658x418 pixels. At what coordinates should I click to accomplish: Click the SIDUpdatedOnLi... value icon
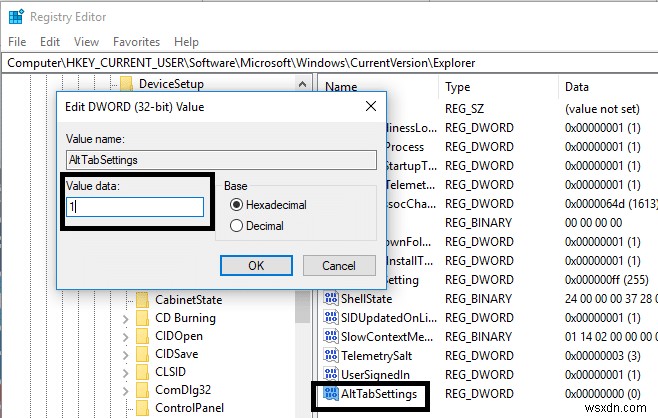coord(331,317)
